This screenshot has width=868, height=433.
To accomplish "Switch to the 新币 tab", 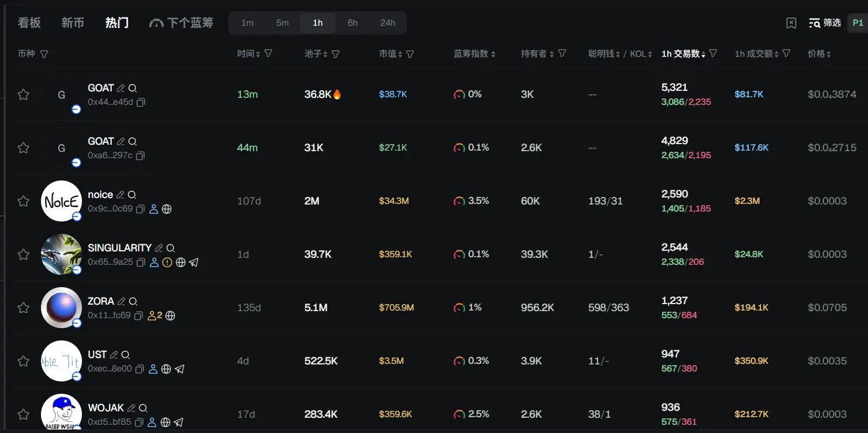I will tap(73, 23).
